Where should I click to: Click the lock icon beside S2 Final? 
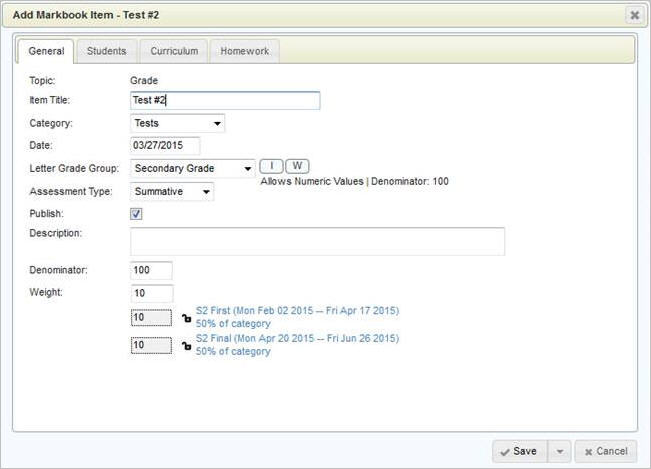(x=186, y=346)
